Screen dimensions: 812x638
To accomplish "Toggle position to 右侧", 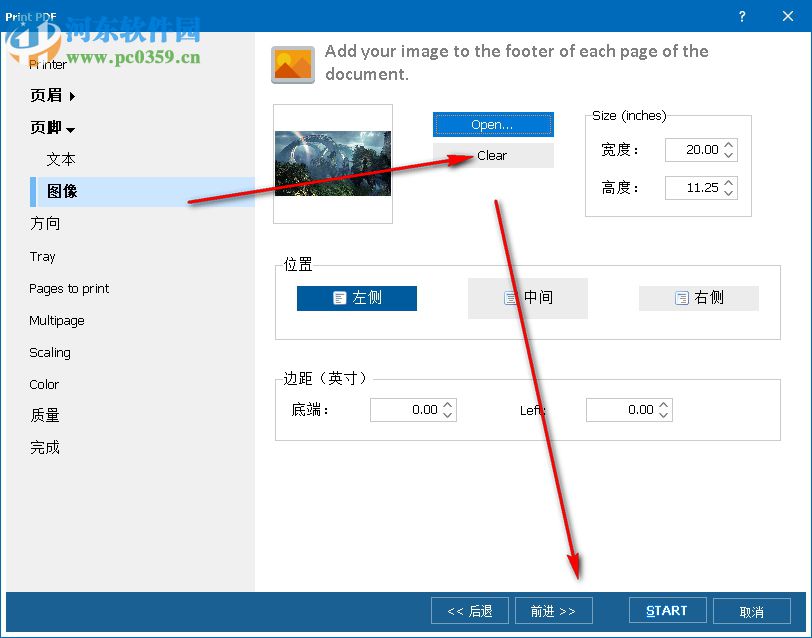I will click(698, 298).
